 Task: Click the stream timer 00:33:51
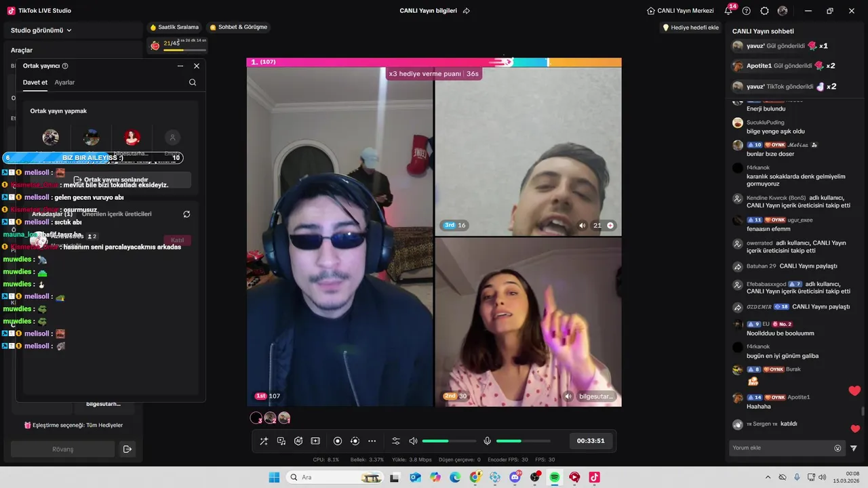[591, 441]
